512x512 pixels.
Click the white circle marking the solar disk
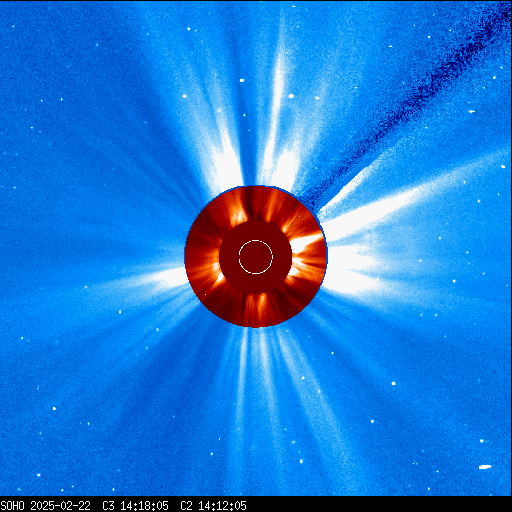pyautogui.click(x=256, y=257)
